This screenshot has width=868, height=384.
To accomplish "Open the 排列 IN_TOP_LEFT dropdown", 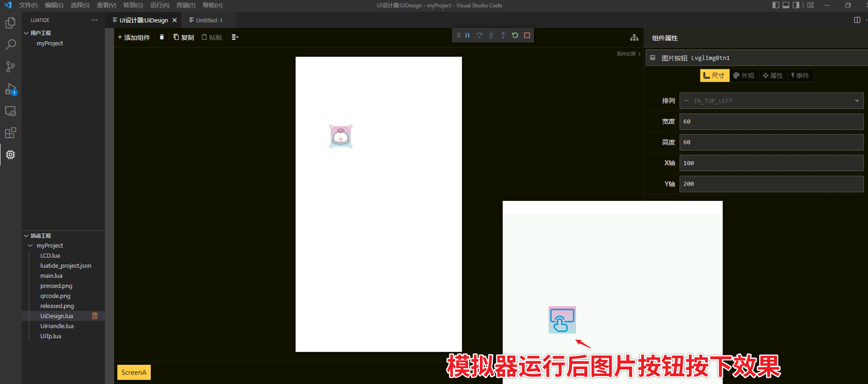I will point(771,101).
